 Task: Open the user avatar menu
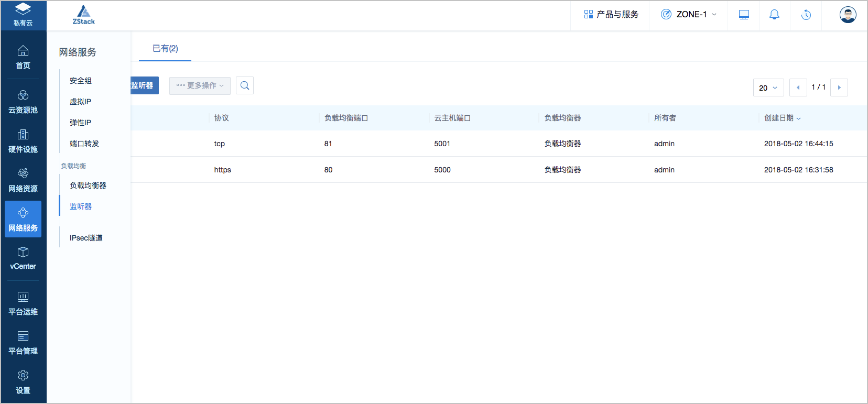click(848, 15)
